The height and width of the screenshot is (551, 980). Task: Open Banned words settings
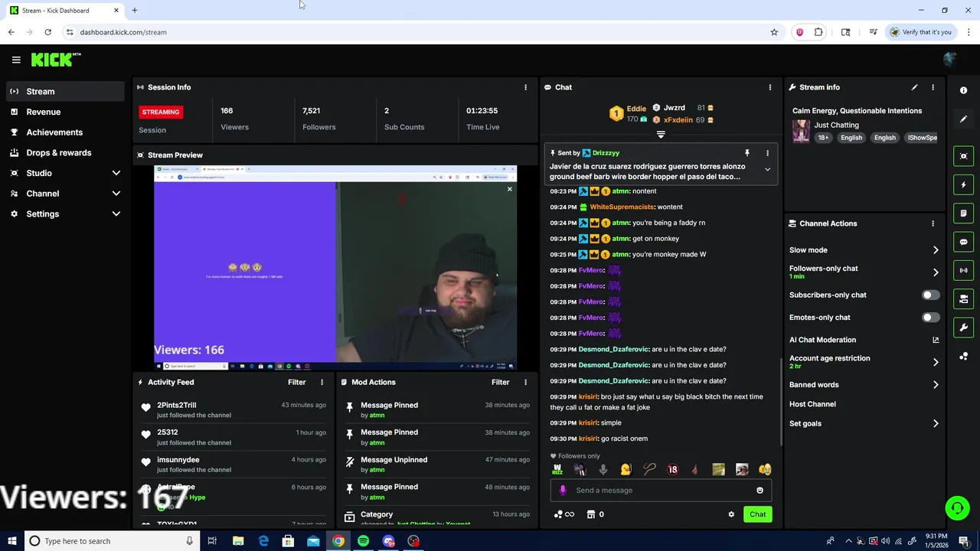point(864,385)
